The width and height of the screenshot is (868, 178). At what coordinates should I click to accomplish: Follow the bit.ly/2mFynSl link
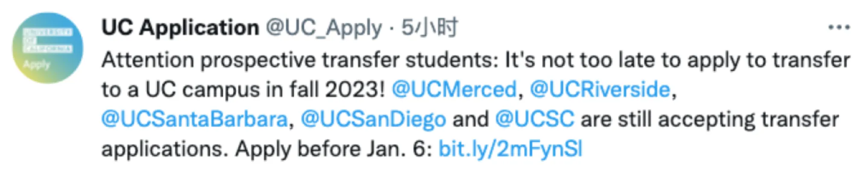coord(510,149)
